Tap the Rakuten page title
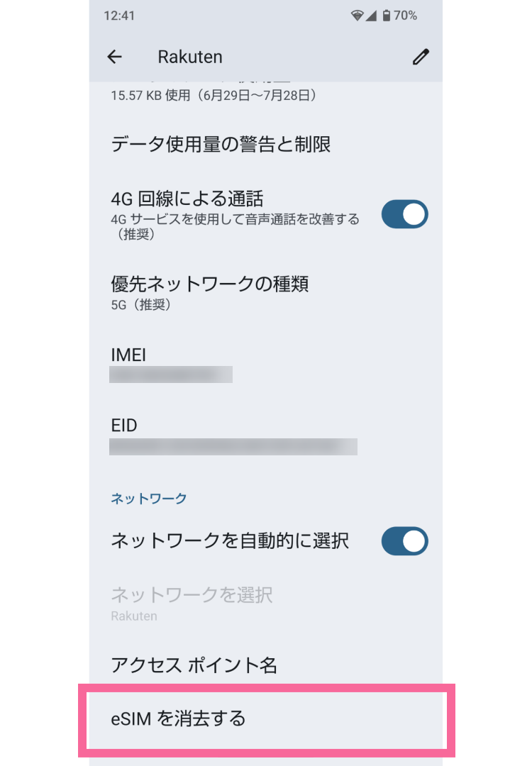Viewport: 532px width, 766px height. coord(190,57)
